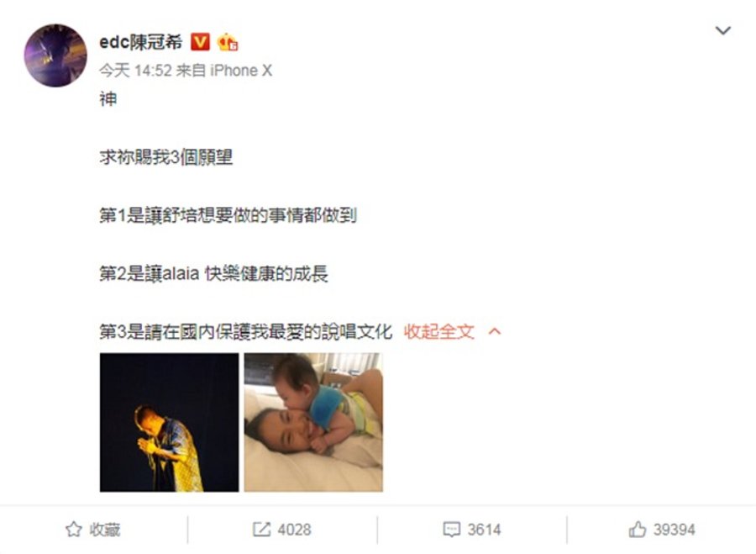Image resolution: width=756 pixels, height=554 pixels.
Task: Open the 今天 14:52 timestamp link
Action: (135, 71)
